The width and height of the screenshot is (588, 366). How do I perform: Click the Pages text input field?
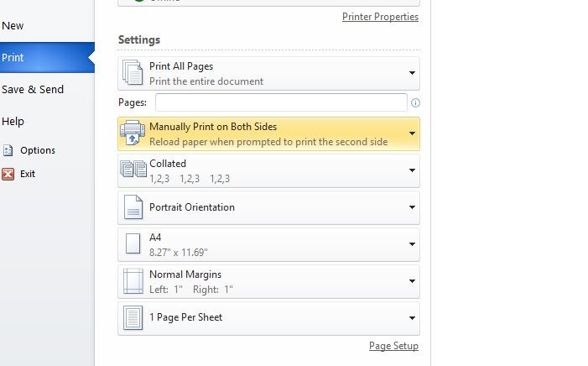[280, 102]
